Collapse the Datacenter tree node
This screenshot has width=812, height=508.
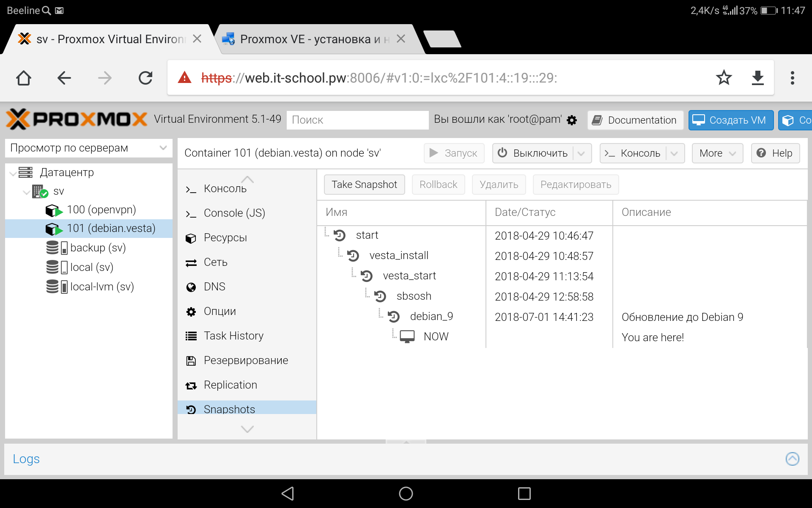pyautogui.click(x=13, y=173)
